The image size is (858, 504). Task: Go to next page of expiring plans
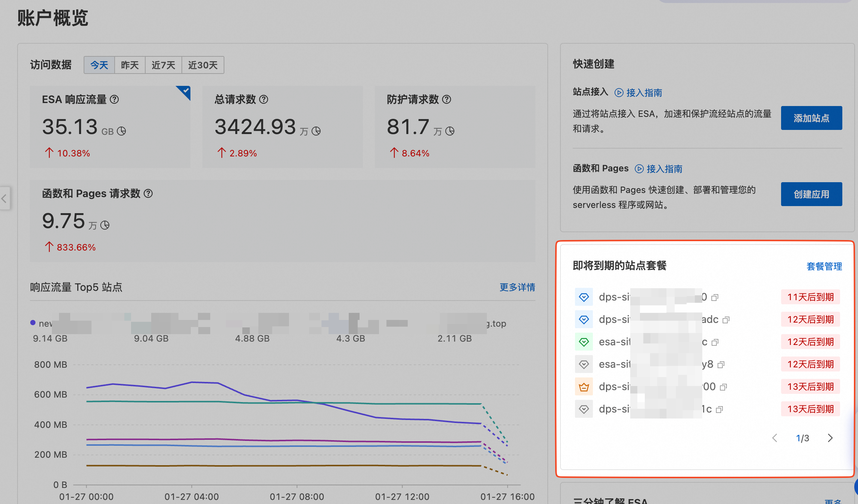(x=830, y=438)
